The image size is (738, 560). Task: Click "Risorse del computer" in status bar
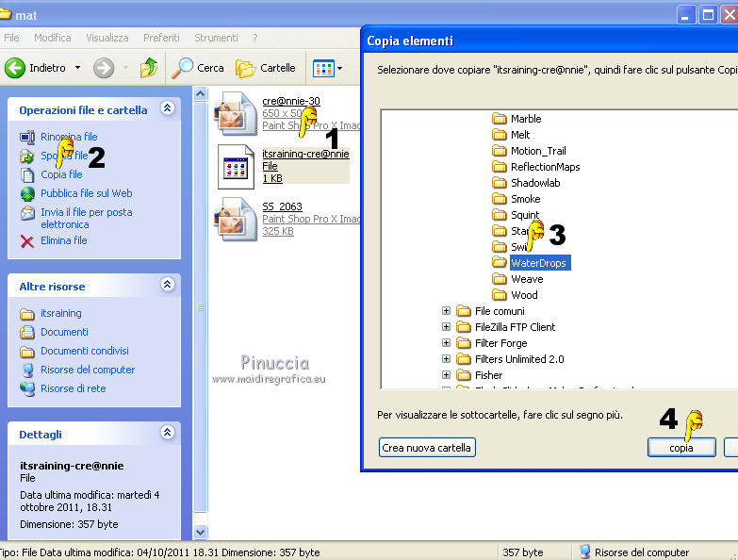click(642, 552)
